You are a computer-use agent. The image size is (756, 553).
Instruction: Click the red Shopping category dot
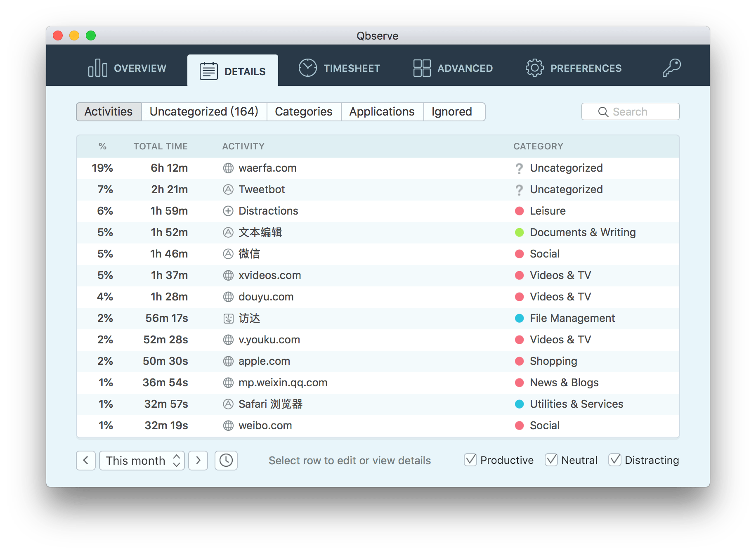(519, 362)
